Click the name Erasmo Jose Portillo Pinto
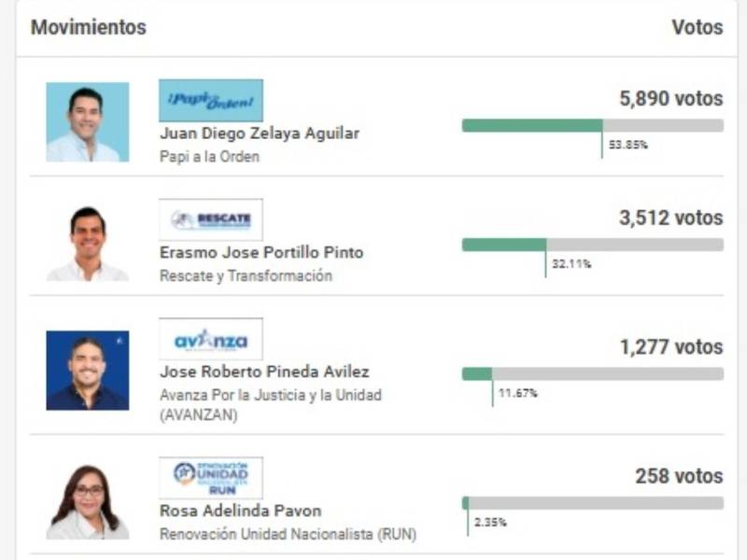Image resolution: width=747 pixels, height=560 pixels. point(261,253)
